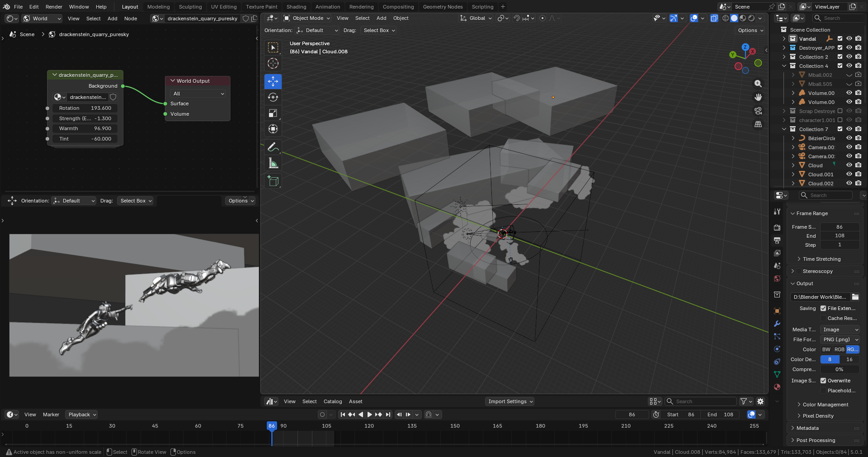868x457 pixels.
Task: Select the Measure tool
Action: [x=273, y=163]
